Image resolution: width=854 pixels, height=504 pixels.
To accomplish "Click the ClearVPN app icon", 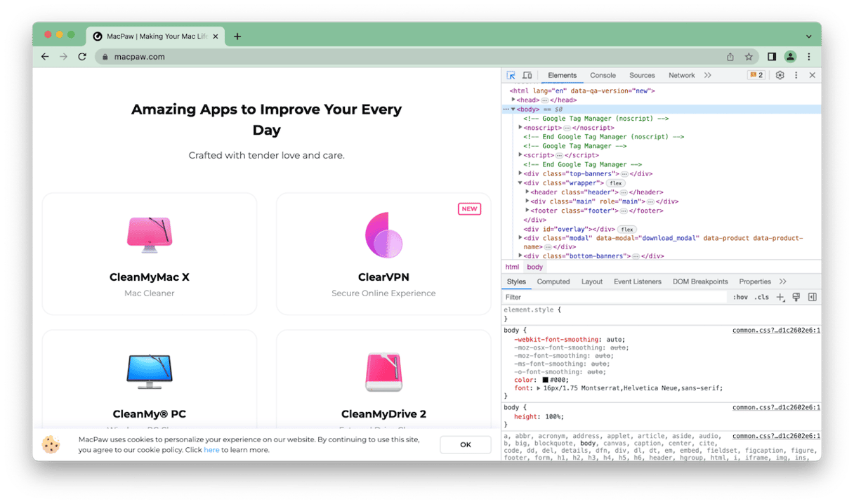I will 383,235.
